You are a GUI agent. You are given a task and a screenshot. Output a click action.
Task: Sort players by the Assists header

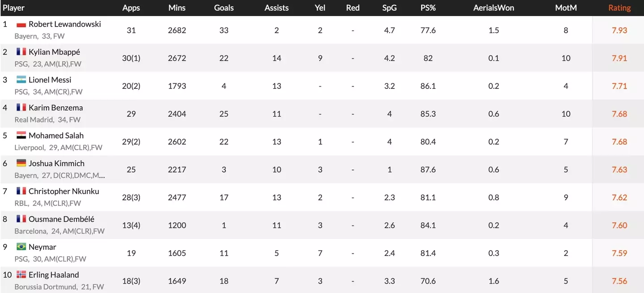click(276, 8)
